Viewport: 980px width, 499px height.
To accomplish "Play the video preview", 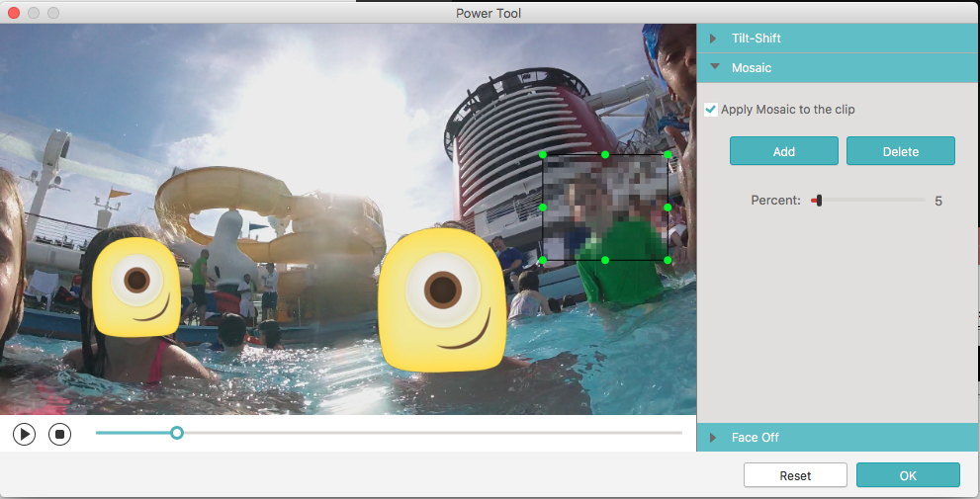I will 25,434.
